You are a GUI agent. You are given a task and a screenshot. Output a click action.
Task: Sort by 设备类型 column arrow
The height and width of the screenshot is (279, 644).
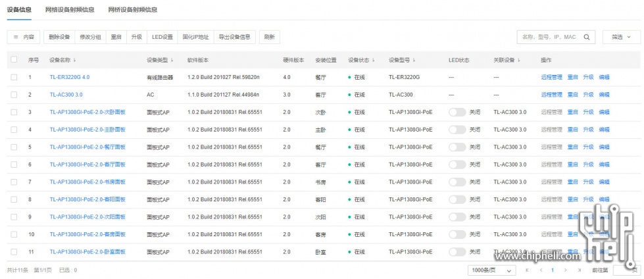(172, 60)
